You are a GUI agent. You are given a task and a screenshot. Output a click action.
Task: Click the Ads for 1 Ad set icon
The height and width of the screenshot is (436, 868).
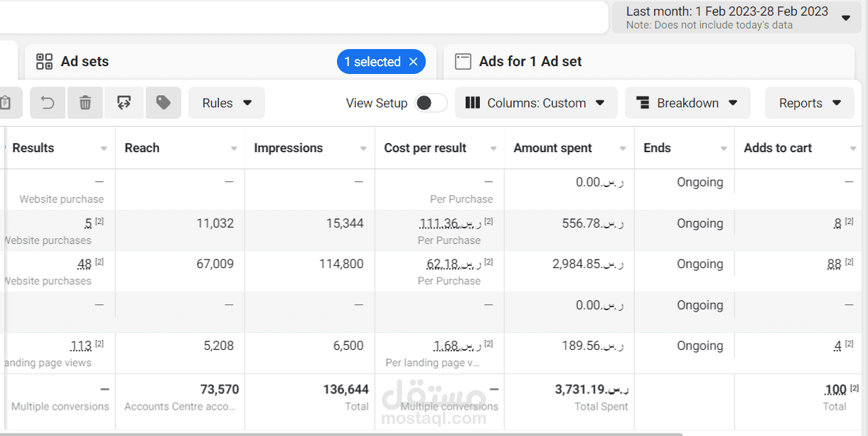(x=463, y=62)
